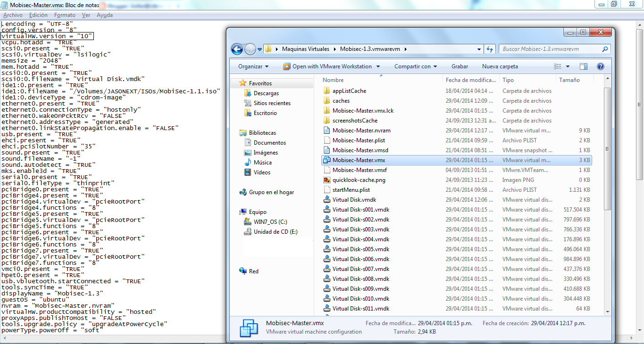Select the appListCache folder icon
The width and height of the screenshot is (644, 344).
click(326, 91)
